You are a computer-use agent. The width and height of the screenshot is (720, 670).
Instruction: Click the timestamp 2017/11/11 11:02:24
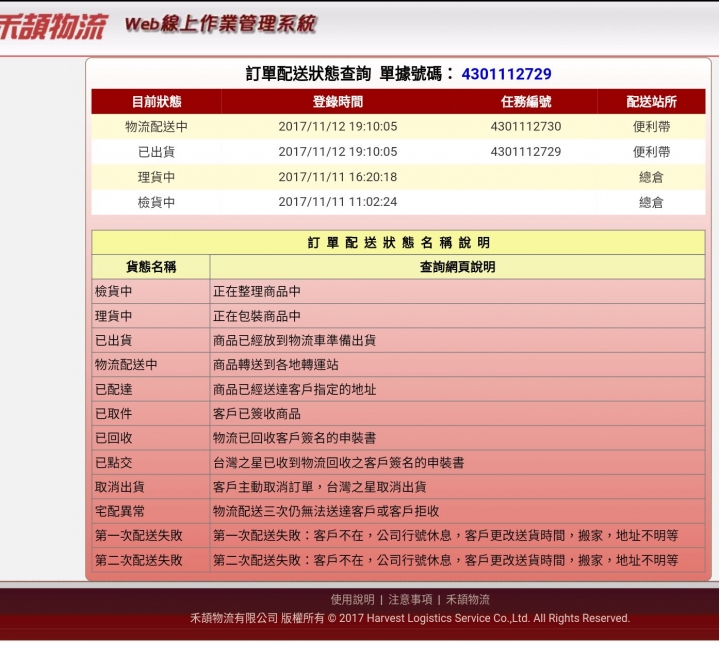338,202
